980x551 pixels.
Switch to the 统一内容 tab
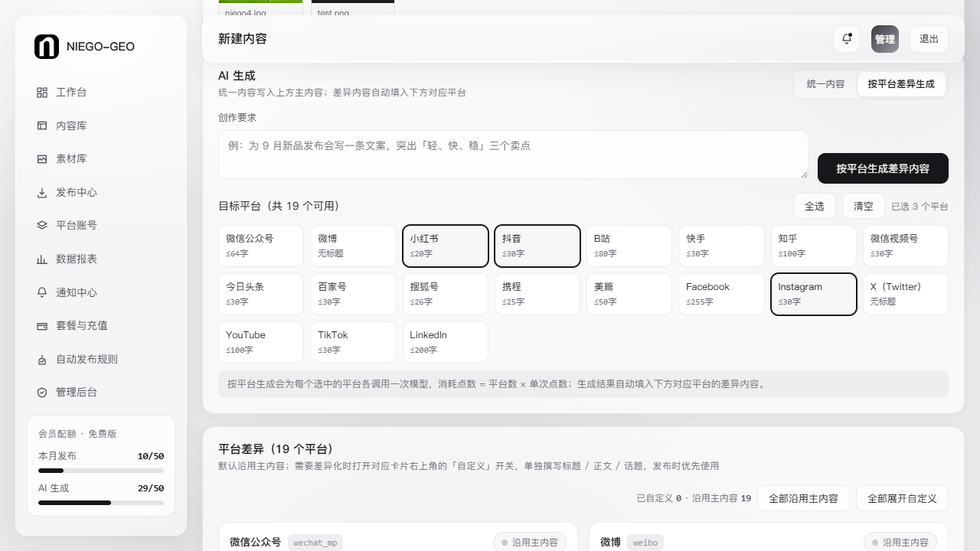coord(825,84)
